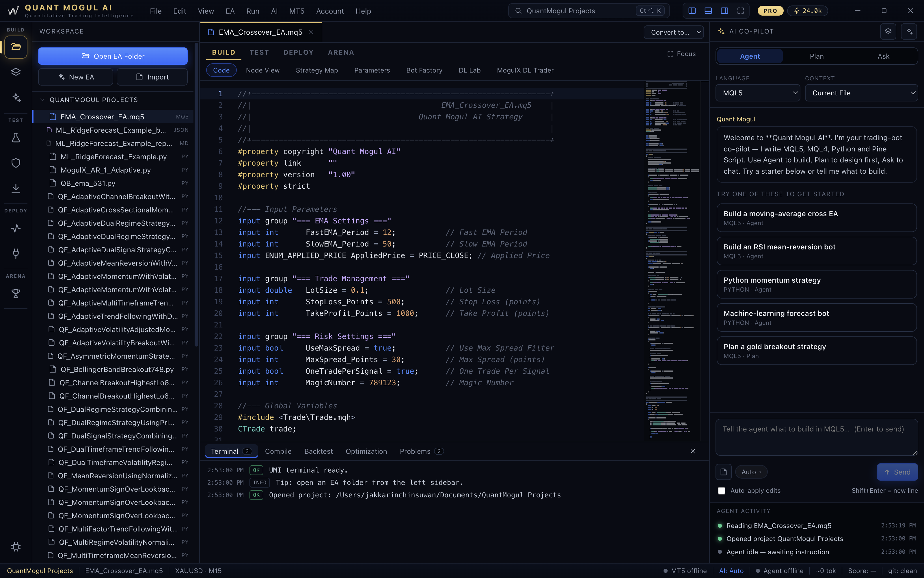Open the Convert to... dropdown

674,32
